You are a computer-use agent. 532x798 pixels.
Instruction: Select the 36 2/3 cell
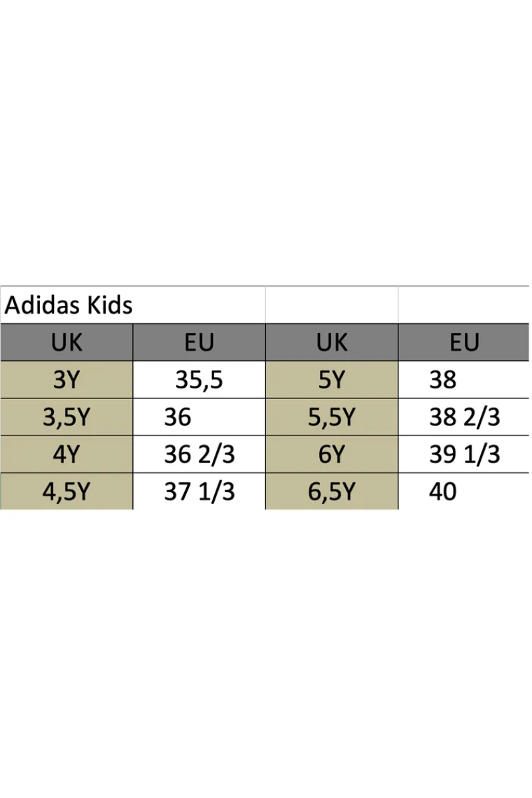[199, 454]
